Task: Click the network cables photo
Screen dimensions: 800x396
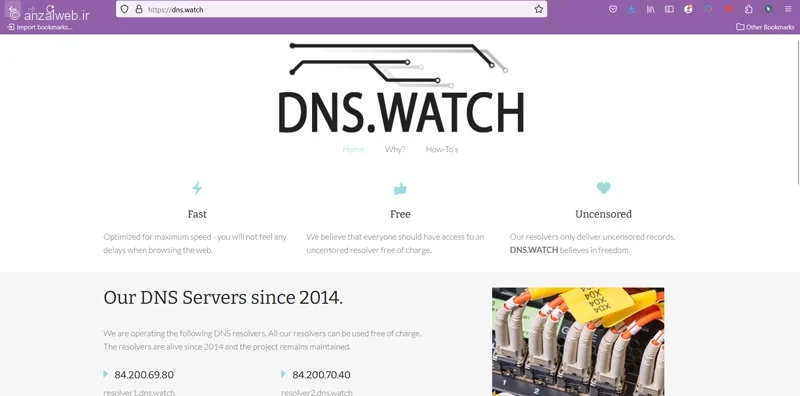Action: tap(578, 342)
